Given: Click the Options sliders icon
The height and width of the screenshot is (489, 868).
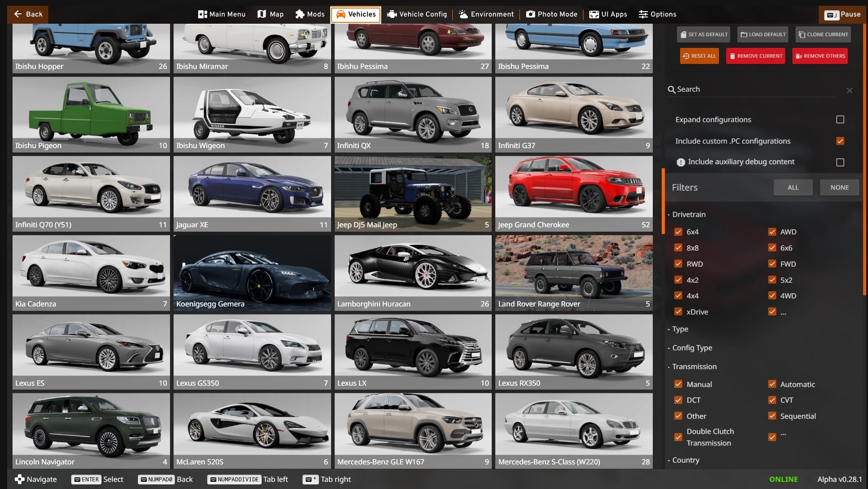Looking at the screenshot, I should [x=643, y=14].
